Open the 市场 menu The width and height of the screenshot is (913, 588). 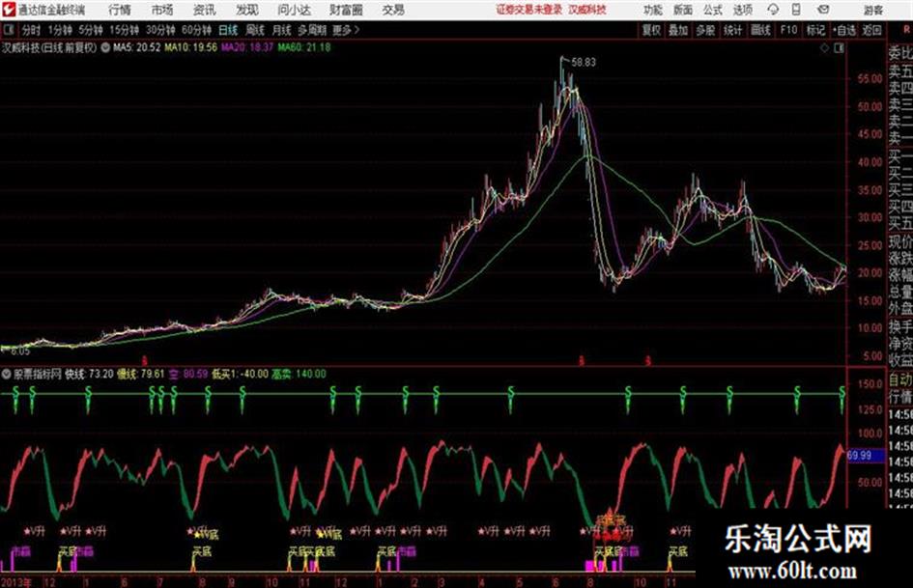tap(162, 10)
